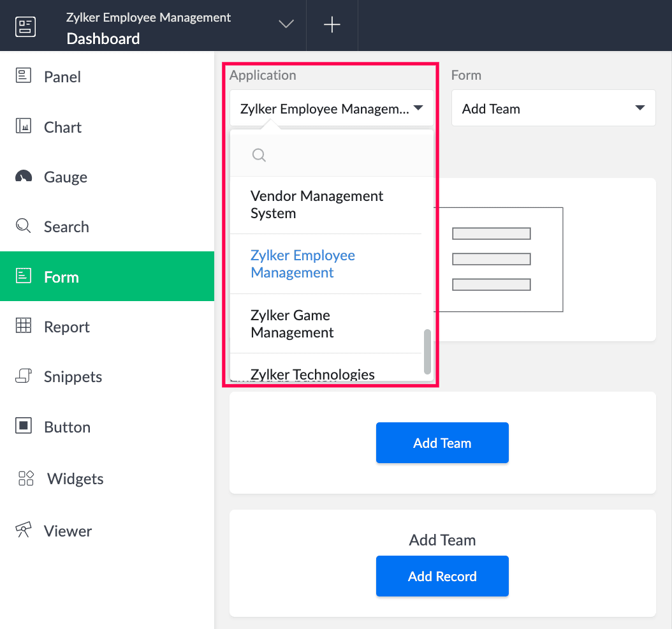
Task: Click the Snippets scroll icon
Action: coord(24,376)
